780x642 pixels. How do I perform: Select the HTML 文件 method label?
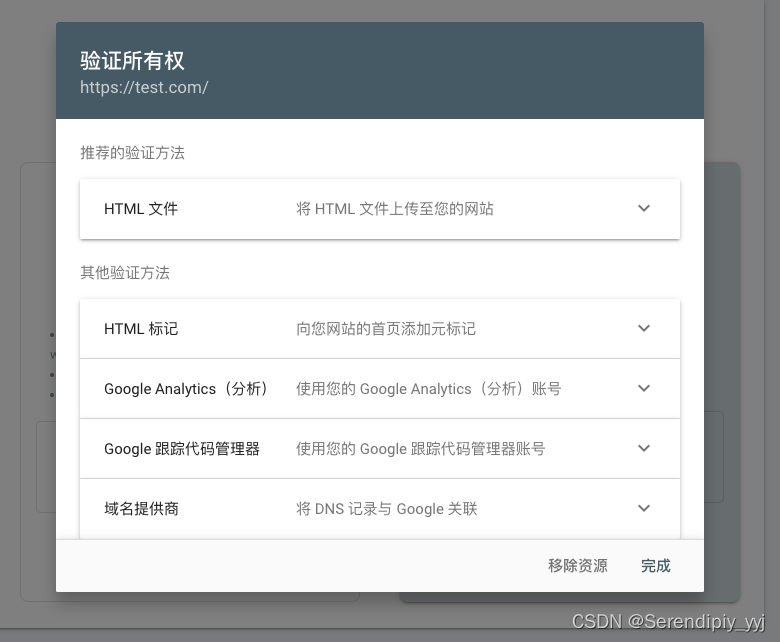click(141, 209)
